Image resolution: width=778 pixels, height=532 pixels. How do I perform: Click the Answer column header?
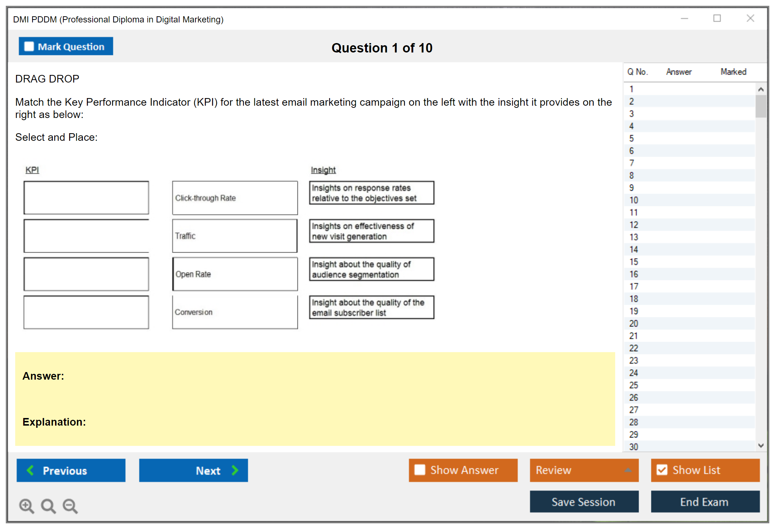(678, 72)
